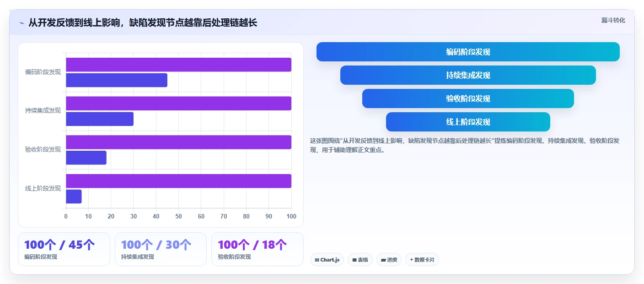
Task: Select the Chart.js chip
Action: pos(327,260)
